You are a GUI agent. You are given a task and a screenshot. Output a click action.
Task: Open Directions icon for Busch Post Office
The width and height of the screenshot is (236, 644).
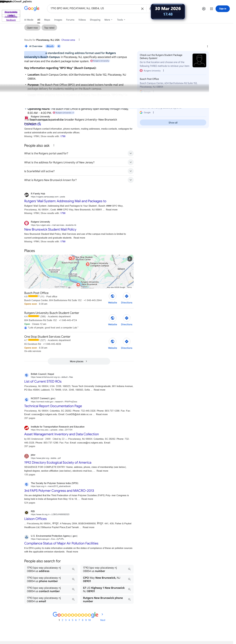128,299
